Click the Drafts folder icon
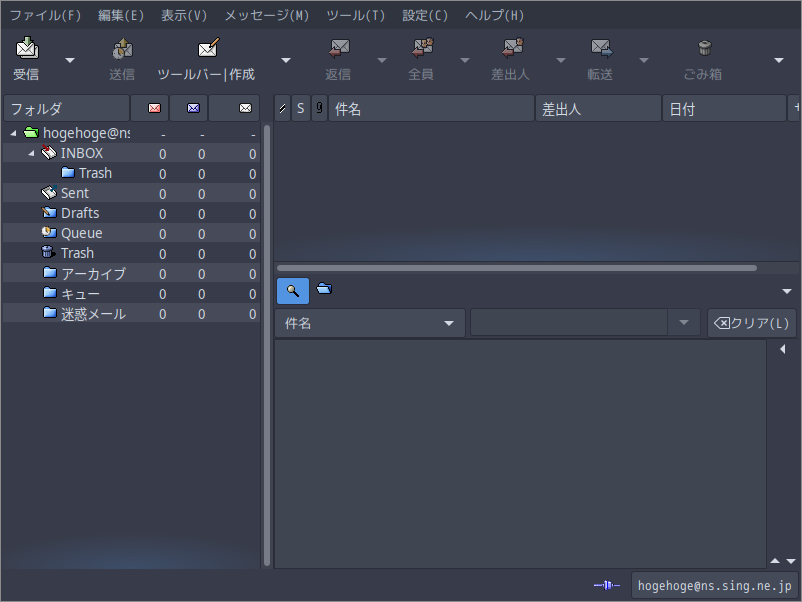The width and height of the screenshot is (802, 602). (49, 212)
